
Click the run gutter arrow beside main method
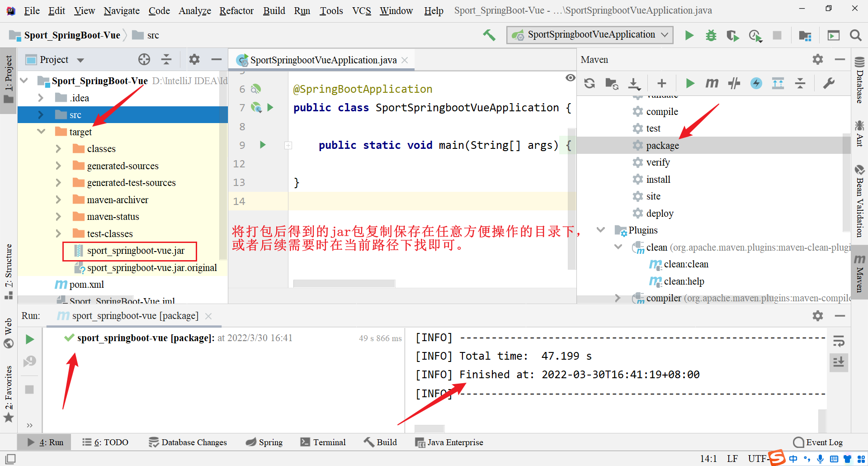(x=263, y=145)
